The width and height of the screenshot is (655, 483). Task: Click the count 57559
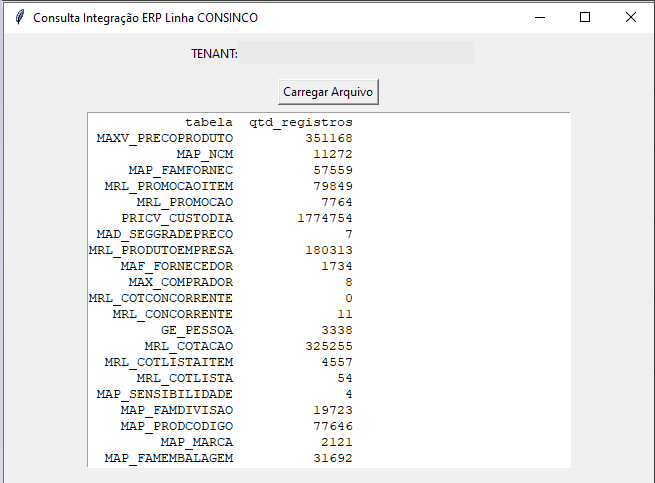pyautogui.click(x=333, y=170)
